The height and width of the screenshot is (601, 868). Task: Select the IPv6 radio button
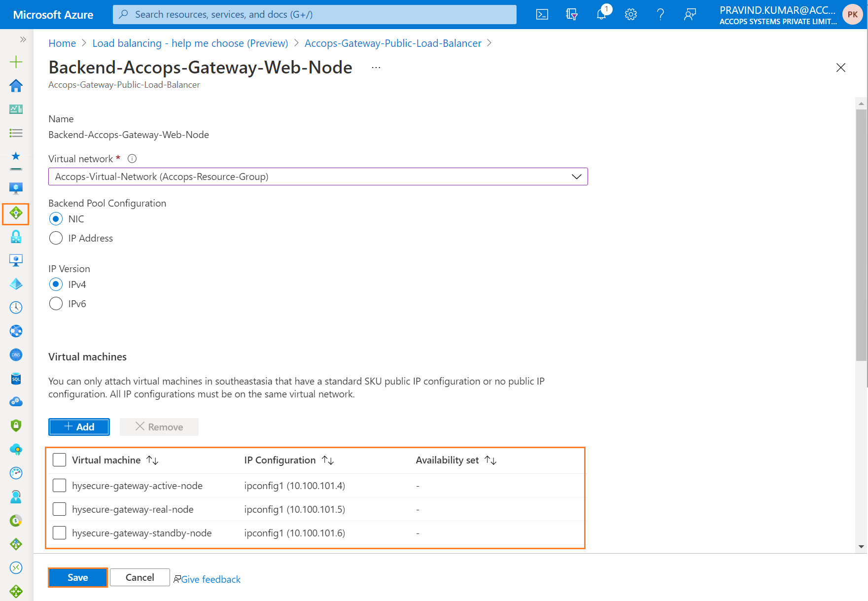56,304
